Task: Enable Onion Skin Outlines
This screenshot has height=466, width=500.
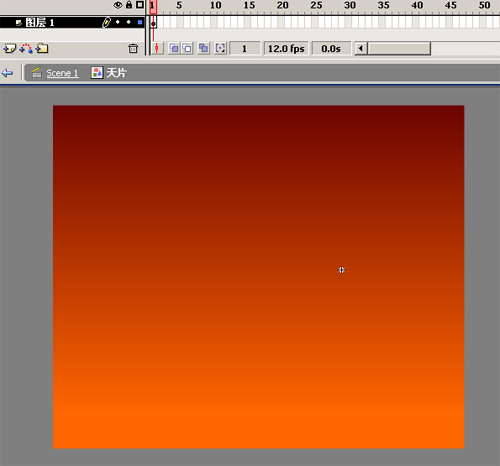Action: click(x=187, y=49)
